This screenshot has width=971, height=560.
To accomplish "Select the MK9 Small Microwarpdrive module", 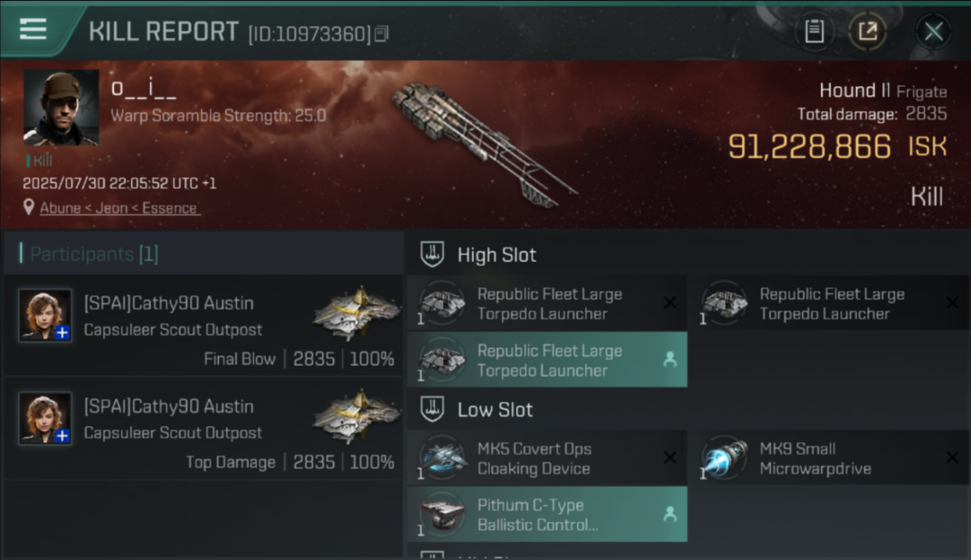I will [829, 458].
